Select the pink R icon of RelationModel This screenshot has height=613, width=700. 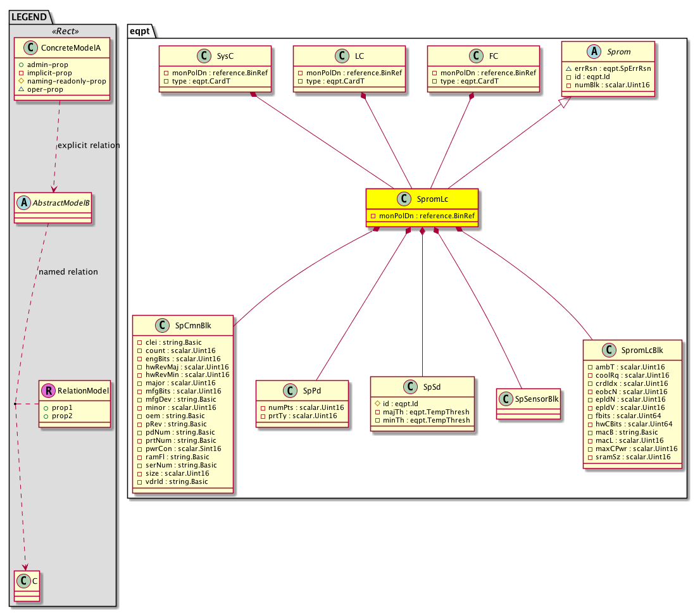pos(48,391)
